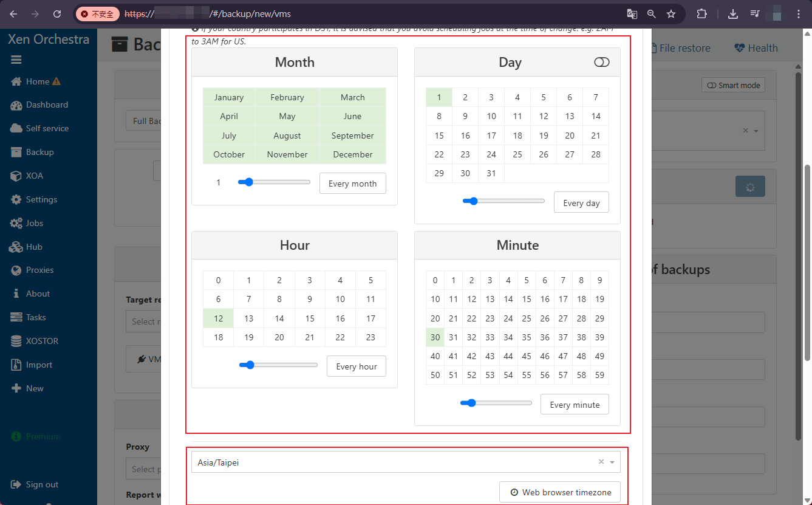Click the Every minute button
Image resolution: width=812 pixels, height=505 pixels.
click(575, 404)
